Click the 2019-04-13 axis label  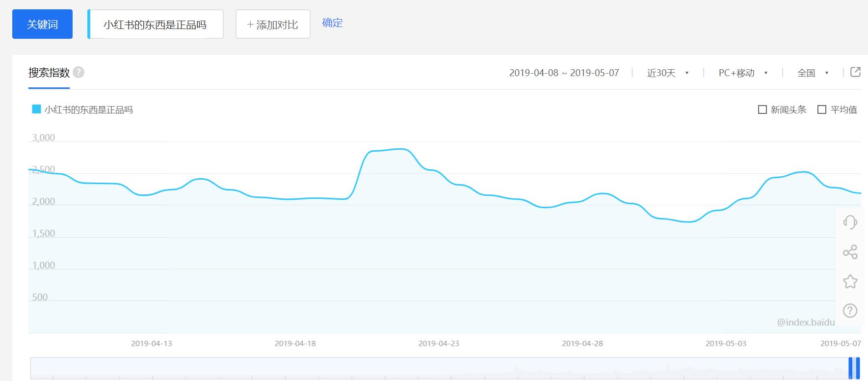point(152,343)
